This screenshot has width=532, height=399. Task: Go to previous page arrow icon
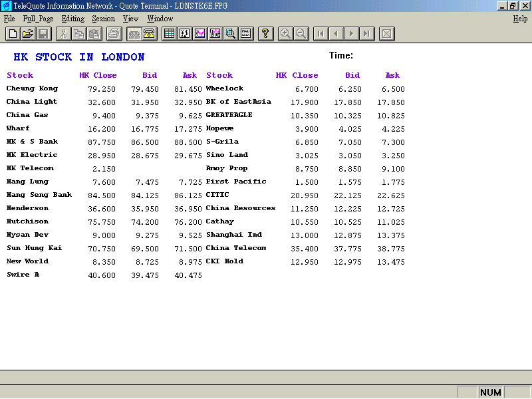point(336,34)
